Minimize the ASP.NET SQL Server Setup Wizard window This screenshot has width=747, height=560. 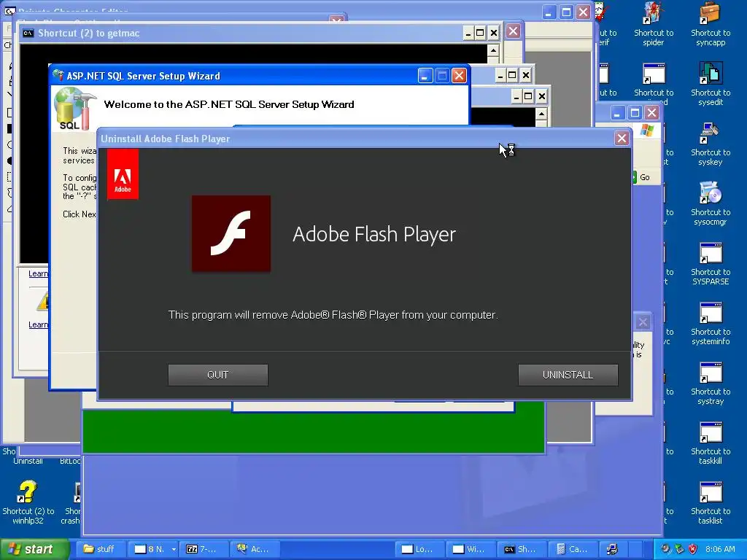click(425, 76)
